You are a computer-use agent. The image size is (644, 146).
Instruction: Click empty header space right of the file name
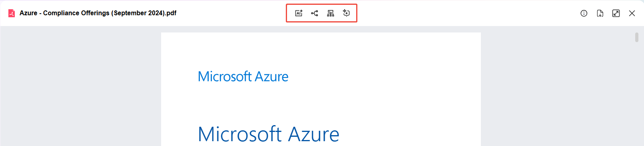pos(231,13)
